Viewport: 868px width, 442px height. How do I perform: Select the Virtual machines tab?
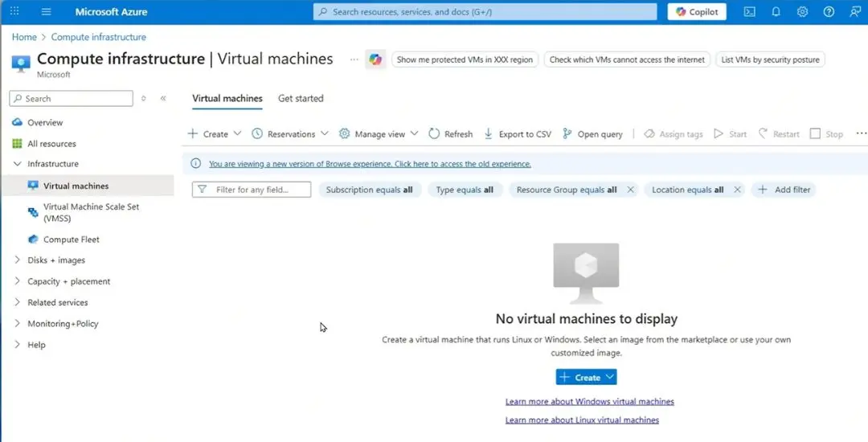pyautogui.click(x=227, y=99)
